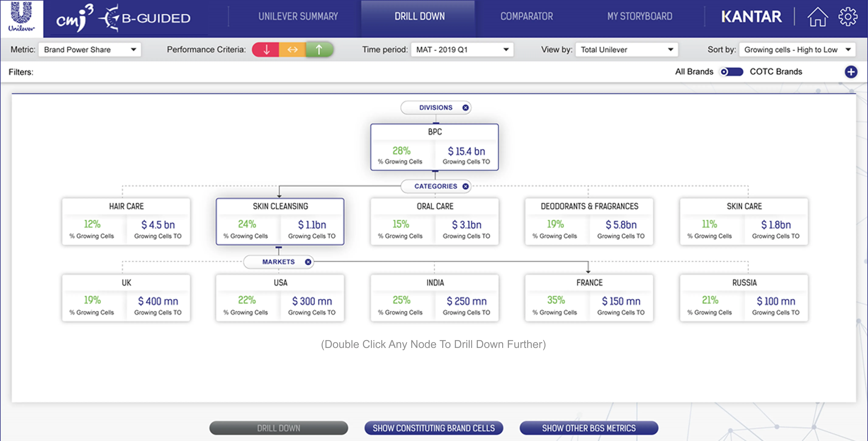868x441 pixels.
Task: Open the Metric dropdown showing Brand Power Share
Action: point(90,50)
